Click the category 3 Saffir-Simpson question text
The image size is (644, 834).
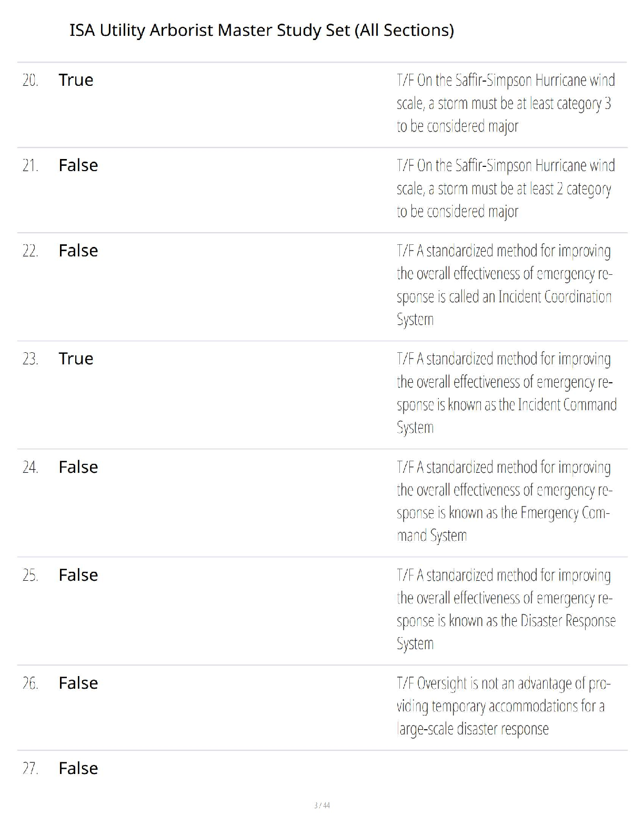coord(505,103)
